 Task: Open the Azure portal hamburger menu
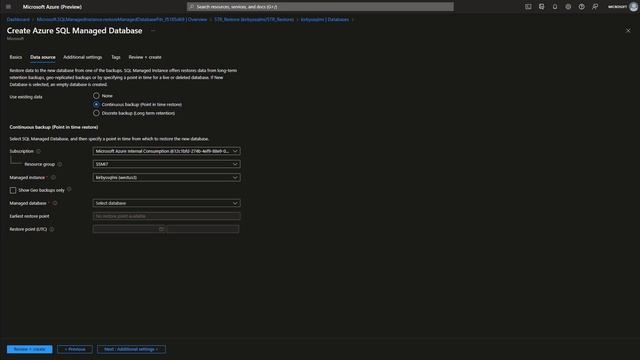tap(8, 7)
